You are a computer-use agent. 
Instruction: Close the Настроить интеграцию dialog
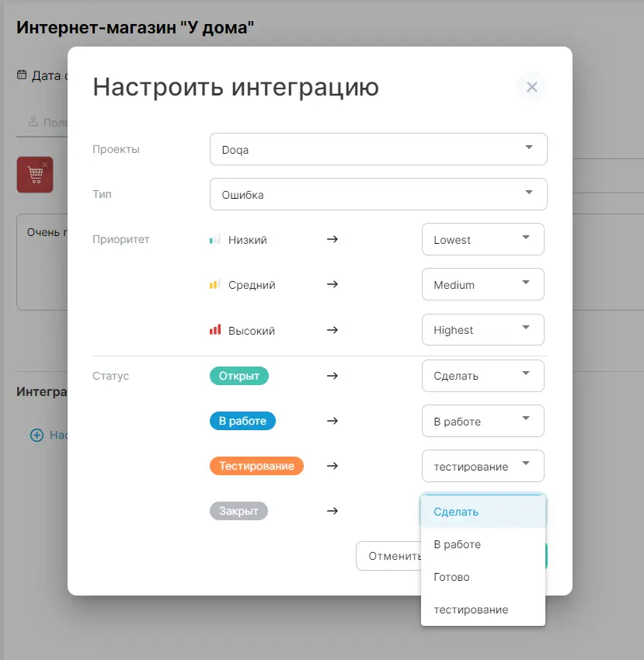531,87
